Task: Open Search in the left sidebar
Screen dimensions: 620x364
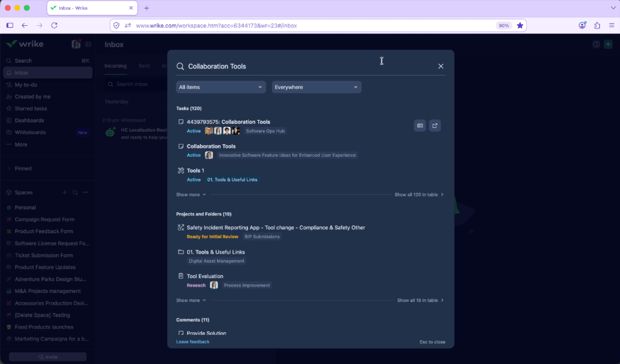Action: [47, 61]
